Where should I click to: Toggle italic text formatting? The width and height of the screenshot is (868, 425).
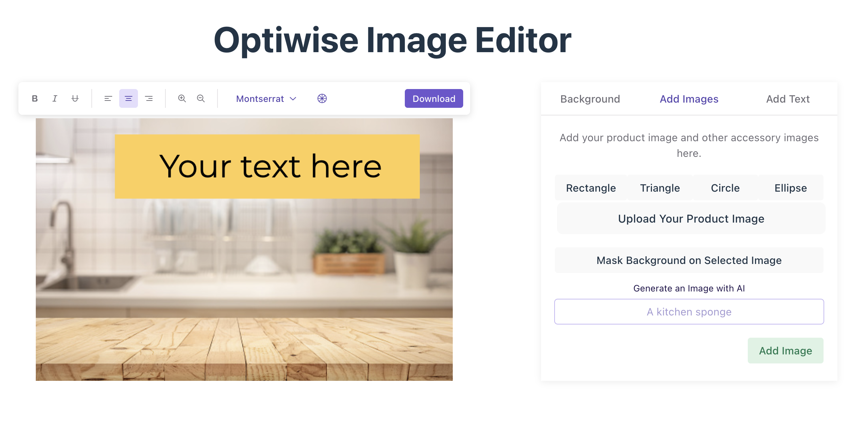point(55,99)
